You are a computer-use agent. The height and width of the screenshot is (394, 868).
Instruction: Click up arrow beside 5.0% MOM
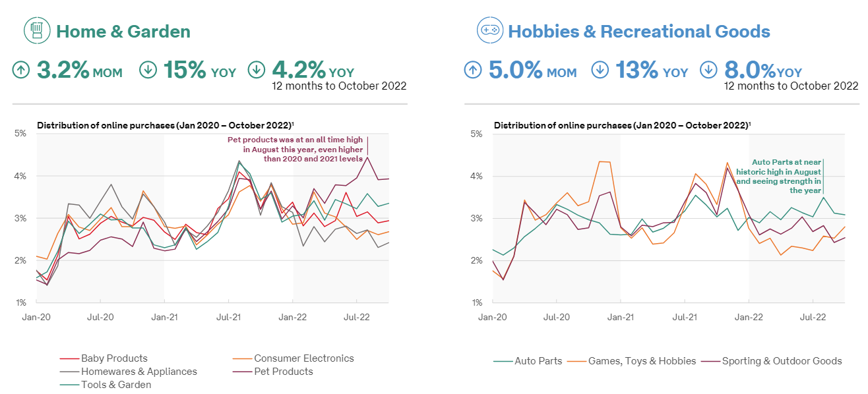(473, 70)
